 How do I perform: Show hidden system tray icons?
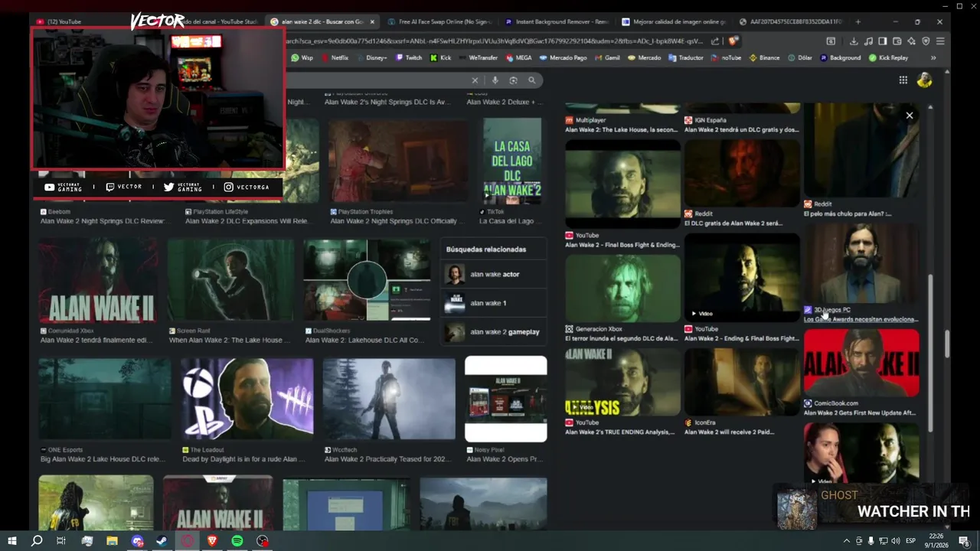point(846,541)
